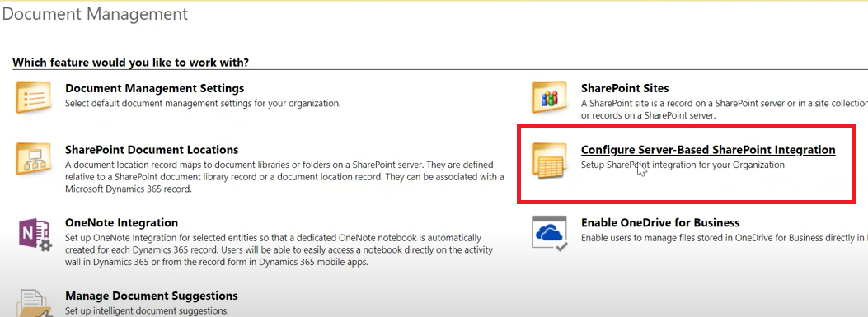Open Manage Document Suggestions link
The width and height of the screenshot is (868, 317).
152,296
